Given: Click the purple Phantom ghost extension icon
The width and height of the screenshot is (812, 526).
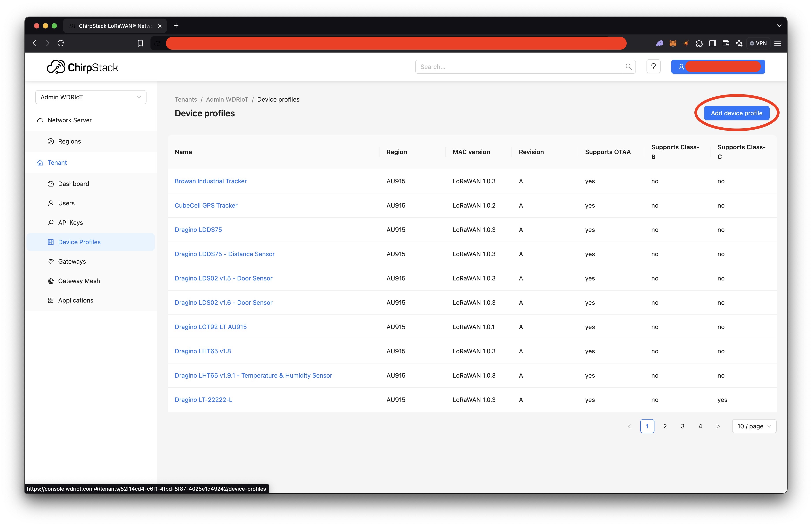Looking at the screenshot, I should pos(660,43).
